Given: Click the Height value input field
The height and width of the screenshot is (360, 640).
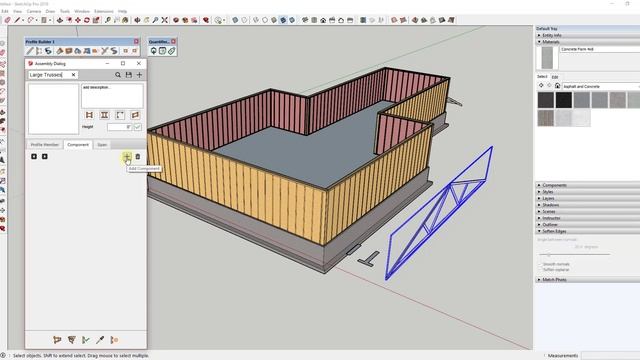Looking at the screenshot, I should [x=119, y=127].
